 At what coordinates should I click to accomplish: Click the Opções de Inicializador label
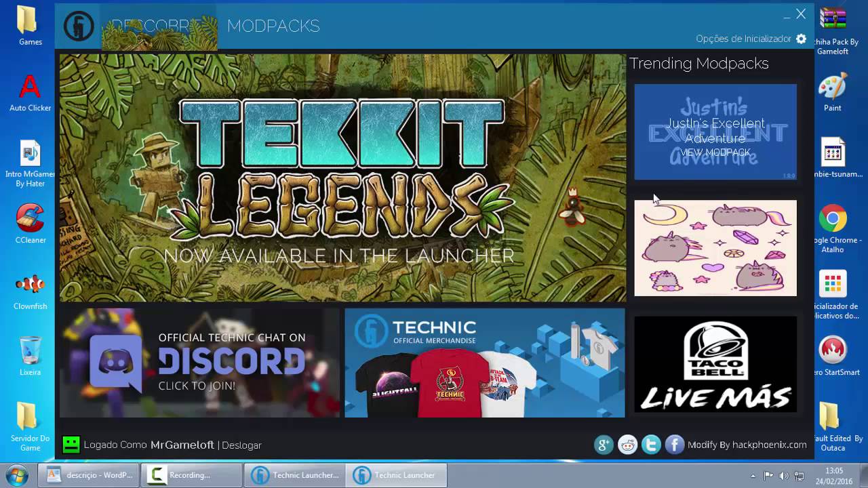pos(743,39)
